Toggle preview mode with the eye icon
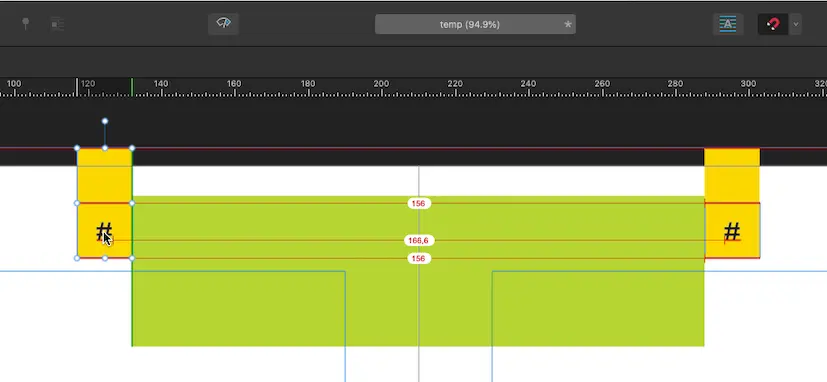This screenshot has width=827, height=382. (x=223, y=24)
